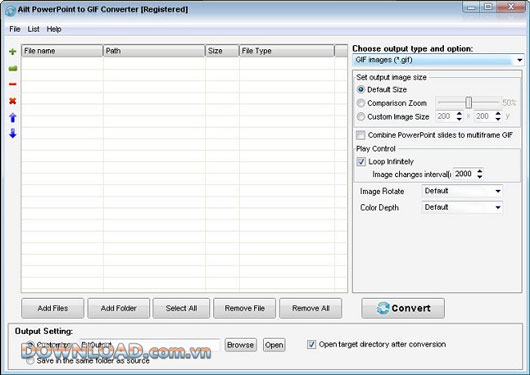The image size is (530, 375).
Task: Click the Size column header
Action: (222, 51)
